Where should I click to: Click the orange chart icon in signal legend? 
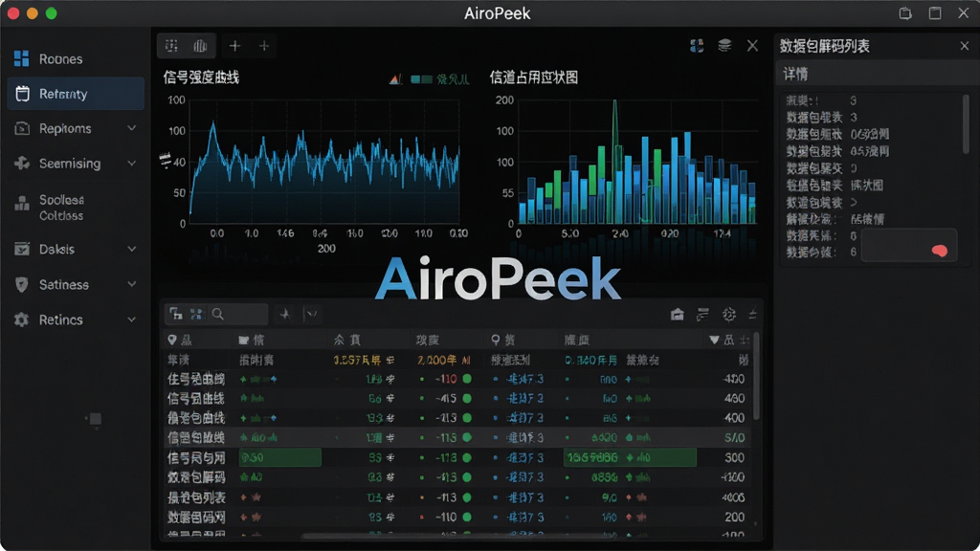click(x=395, y=79)
